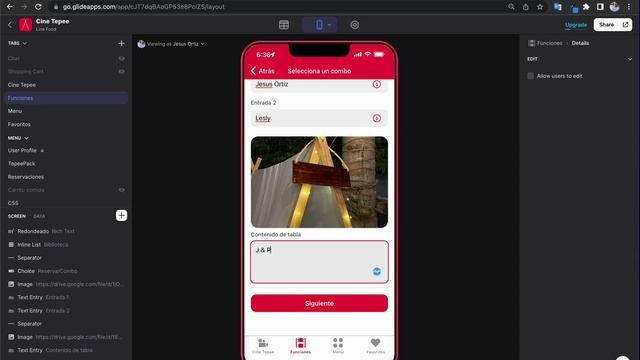The height and width of the screenshot is (360, 640).
Task: Open Favoritos heart tab in phone bar
Action: pos(375,346)
